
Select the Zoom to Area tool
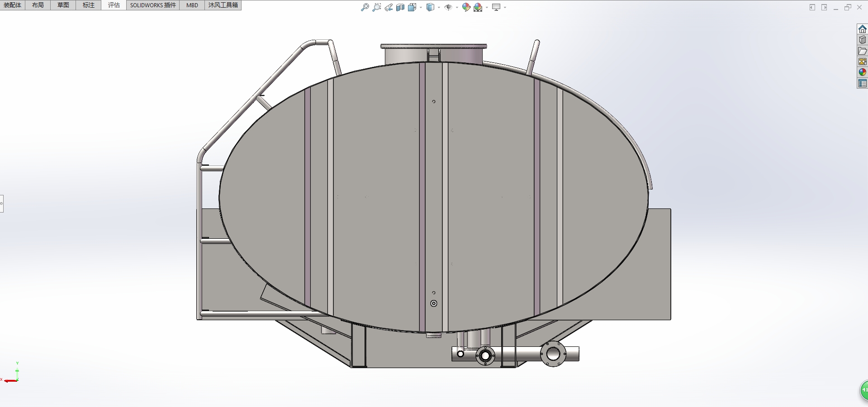(376, 7)
